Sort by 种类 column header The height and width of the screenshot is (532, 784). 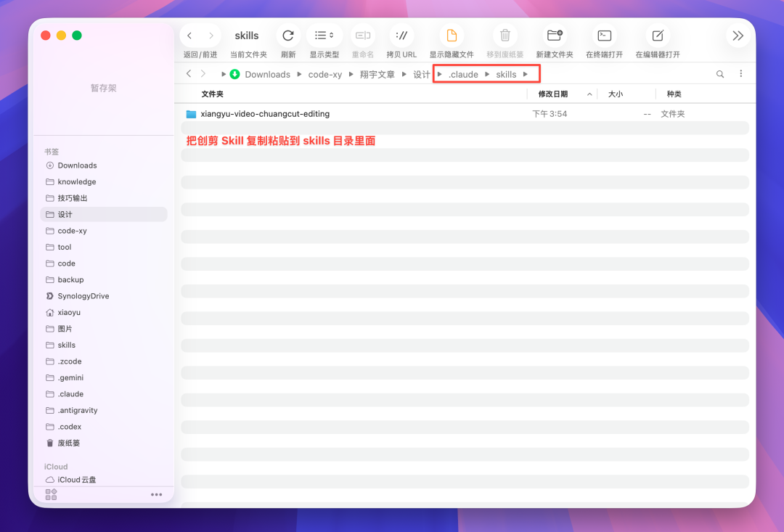point(674,94)
